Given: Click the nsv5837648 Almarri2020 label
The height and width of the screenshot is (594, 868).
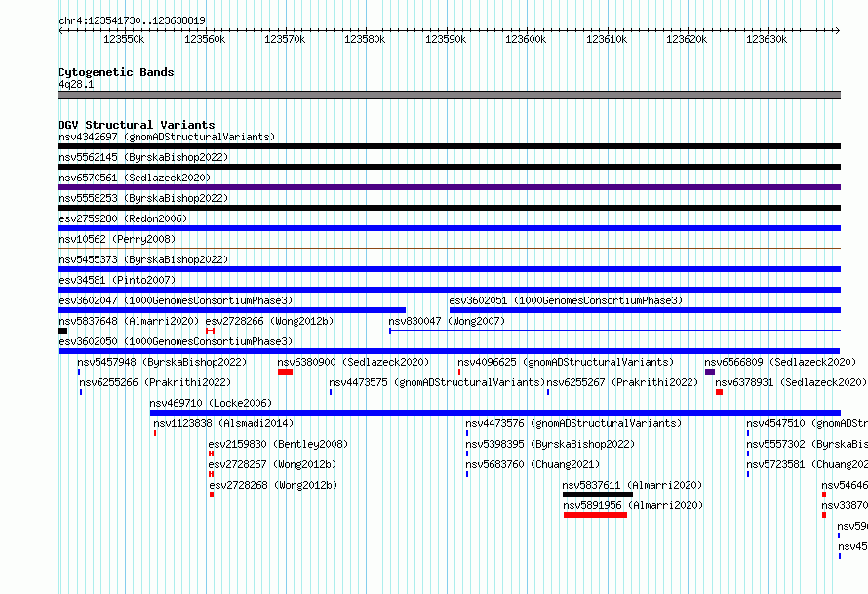Looking at the screenshot, I should (129, 321).
